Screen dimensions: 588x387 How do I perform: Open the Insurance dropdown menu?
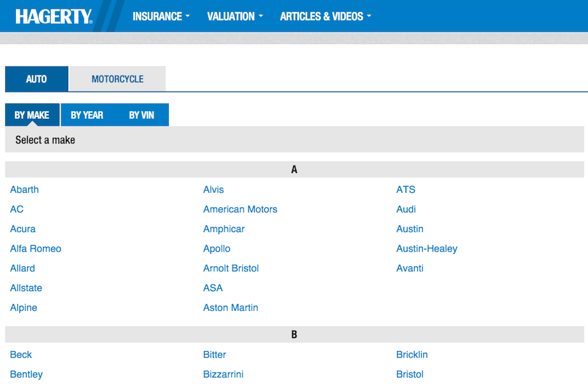click(161, 16)
